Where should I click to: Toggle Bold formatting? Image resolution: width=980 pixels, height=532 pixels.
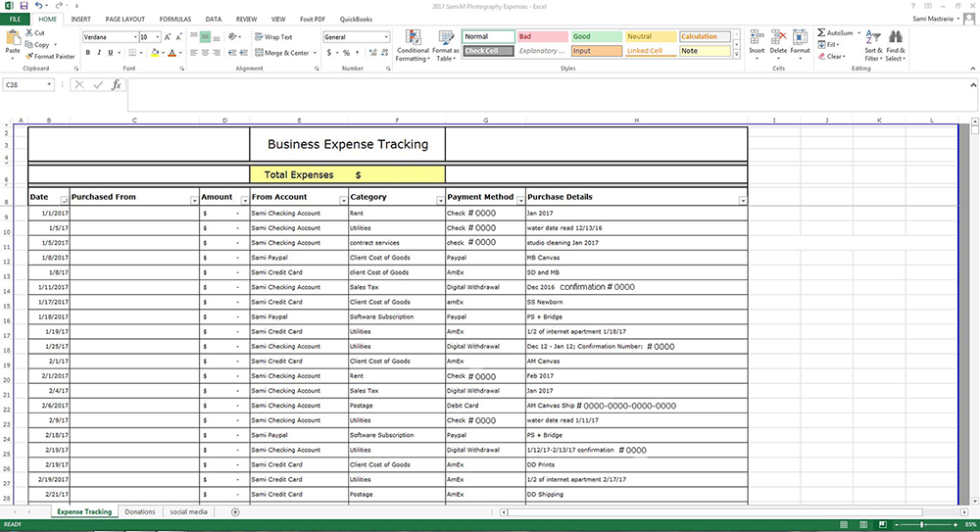point(87,53)
